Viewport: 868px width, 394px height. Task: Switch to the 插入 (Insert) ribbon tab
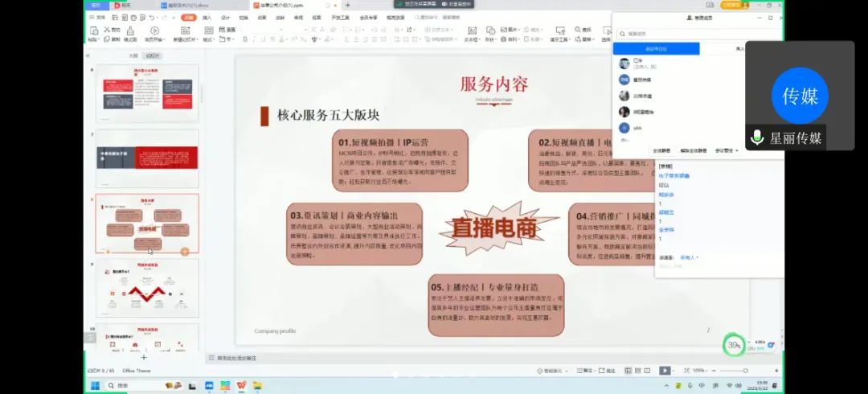click(207, 17)
